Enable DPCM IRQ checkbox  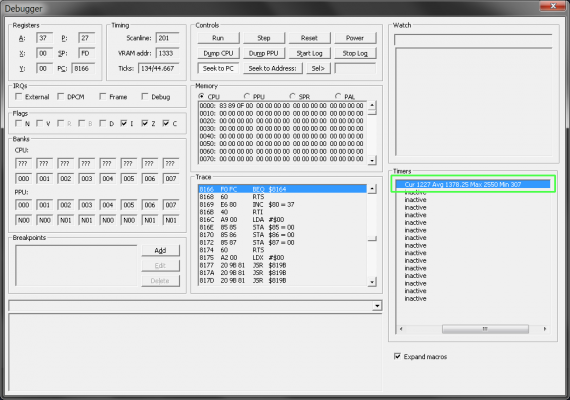61,97
